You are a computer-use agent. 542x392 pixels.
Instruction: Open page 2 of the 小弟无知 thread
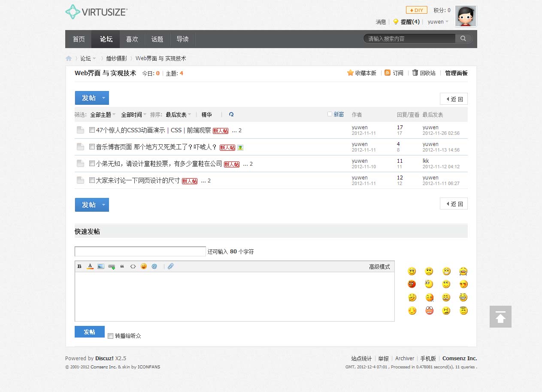coord(251,164)
